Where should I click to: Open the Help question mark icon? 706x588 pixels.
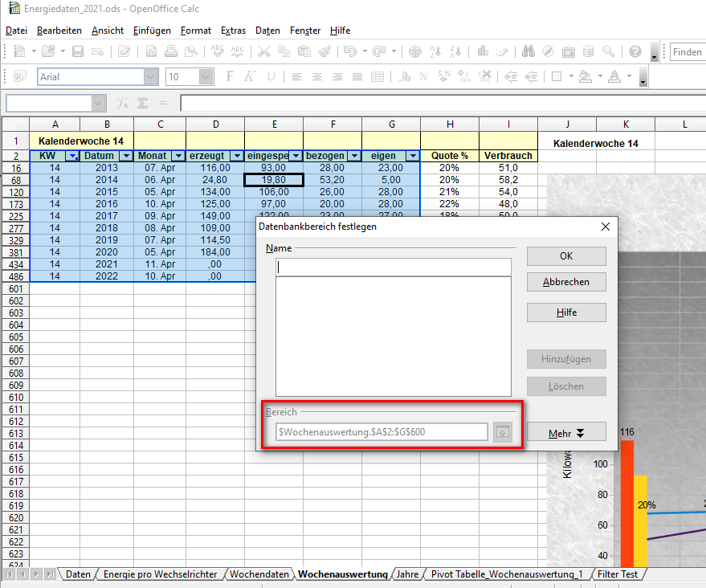pyautogui.click(x=635, y=51)
